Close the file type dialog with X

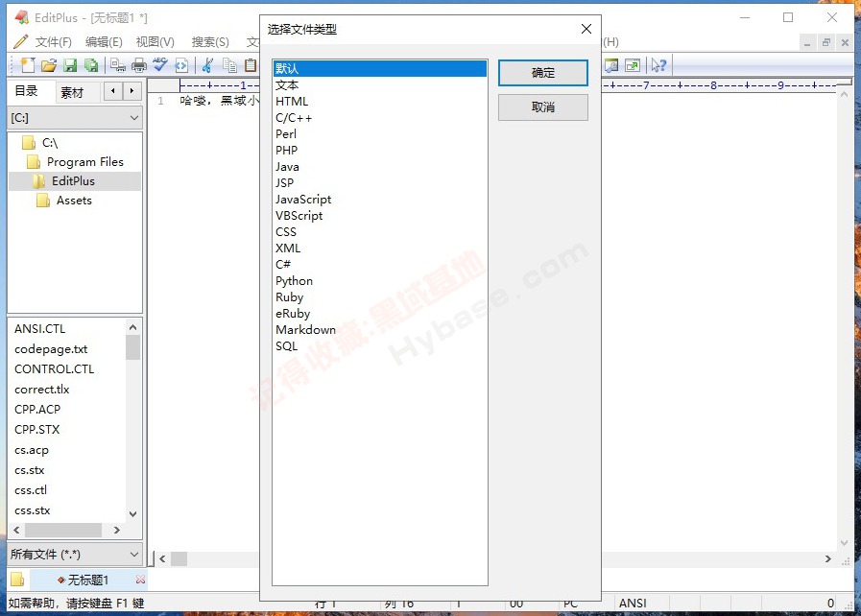pyautogui.click(x=586, y=29)
